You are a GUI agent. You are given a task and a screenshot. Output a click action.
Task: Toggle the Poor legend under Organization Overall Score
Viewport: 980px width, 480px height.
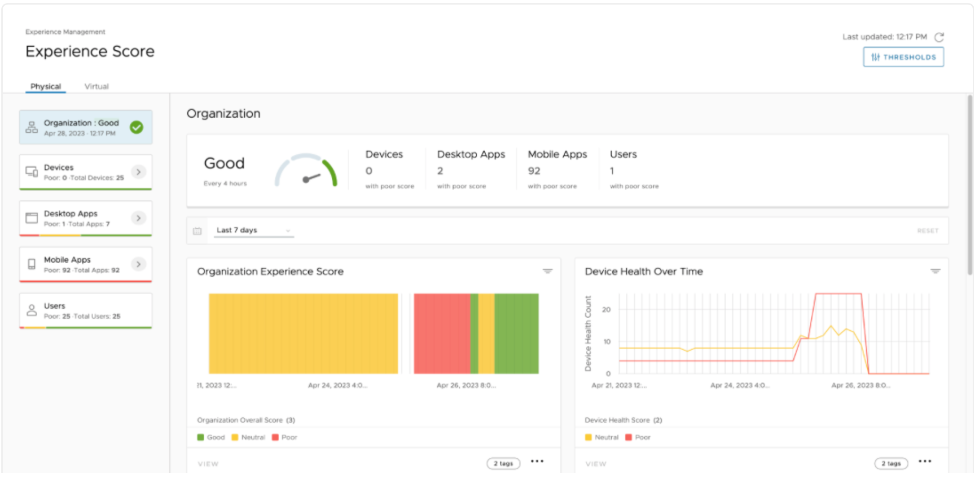(285, 437)
